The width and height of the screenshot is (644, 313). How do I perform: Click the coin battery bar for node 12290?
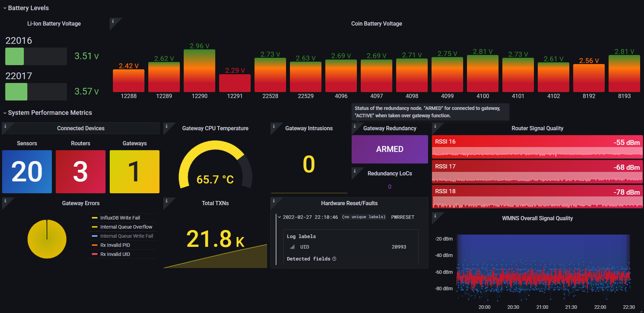point(199,71)
